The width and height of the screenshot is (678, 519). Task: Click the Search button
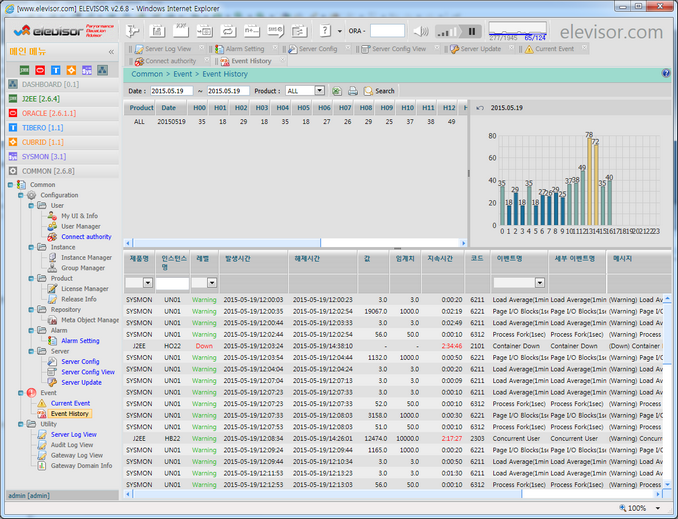click(x=379, y=91)
